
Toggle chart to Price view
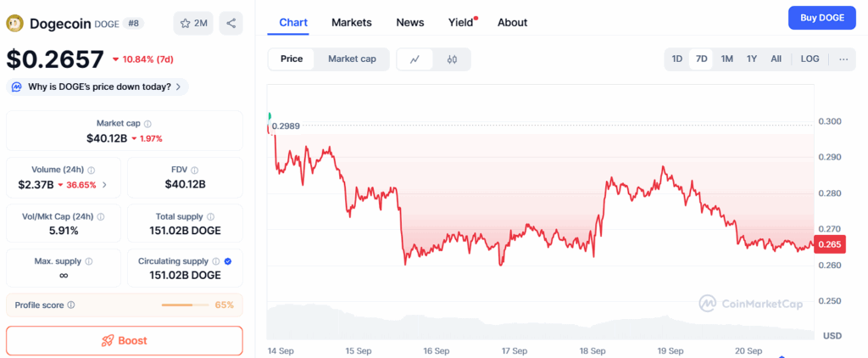[292, 59]
